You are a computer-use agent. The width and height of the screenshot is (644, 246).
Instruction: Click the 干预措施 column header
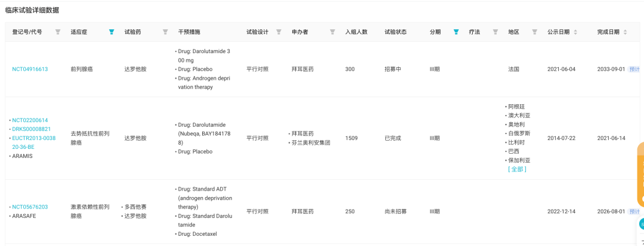[190, 32]
